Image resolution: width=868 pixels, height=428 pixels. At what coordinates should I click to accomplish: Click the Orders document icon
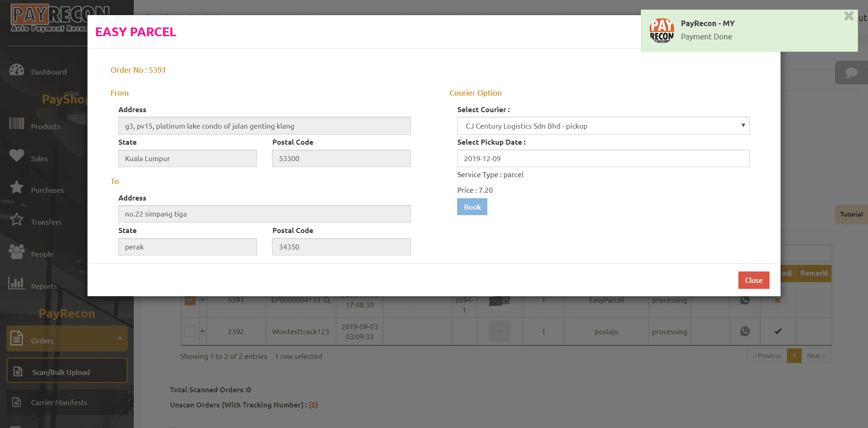(x=16, y=338)
